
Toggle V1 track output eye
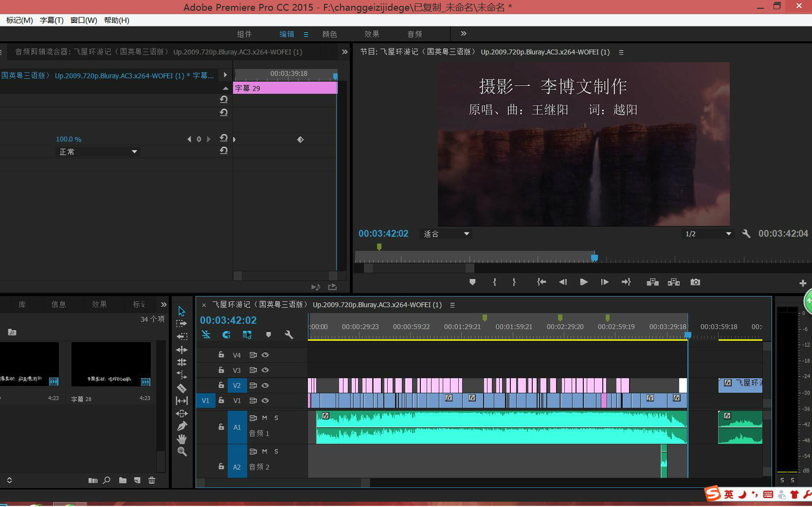point(265,401)
